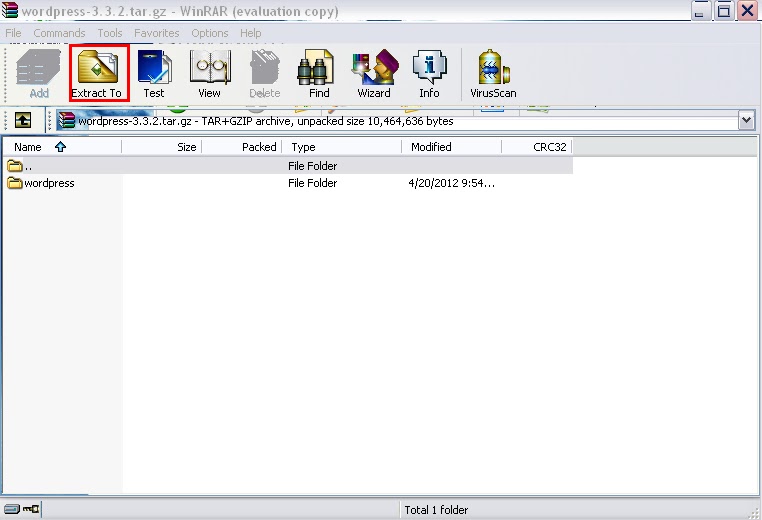This screenshot has height=520, width=762.
Task: Open the File menu
Action: coord(13,33)
